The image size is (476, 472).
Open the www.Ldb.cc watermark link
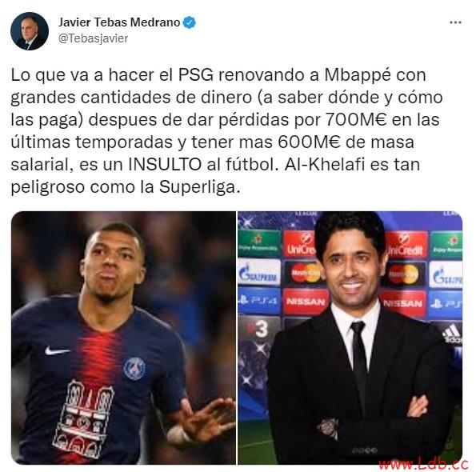(423, 464)
